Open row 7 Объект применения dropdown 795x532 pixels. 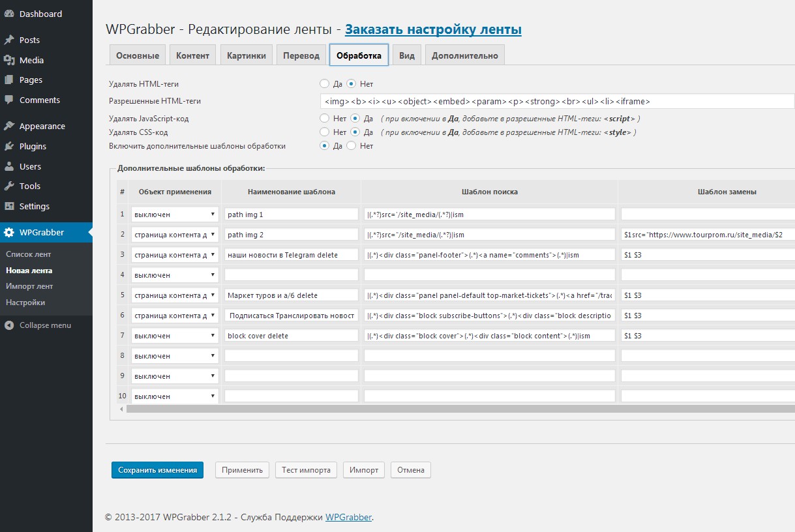pyautogui.click(x=175, y=336)
